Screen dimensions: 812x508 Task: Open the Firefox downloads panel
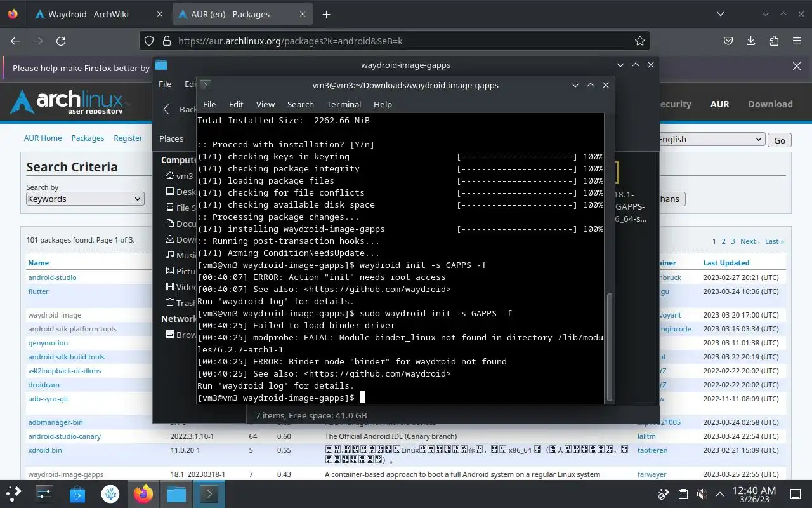pyautogui.click(x=751, y=41)
